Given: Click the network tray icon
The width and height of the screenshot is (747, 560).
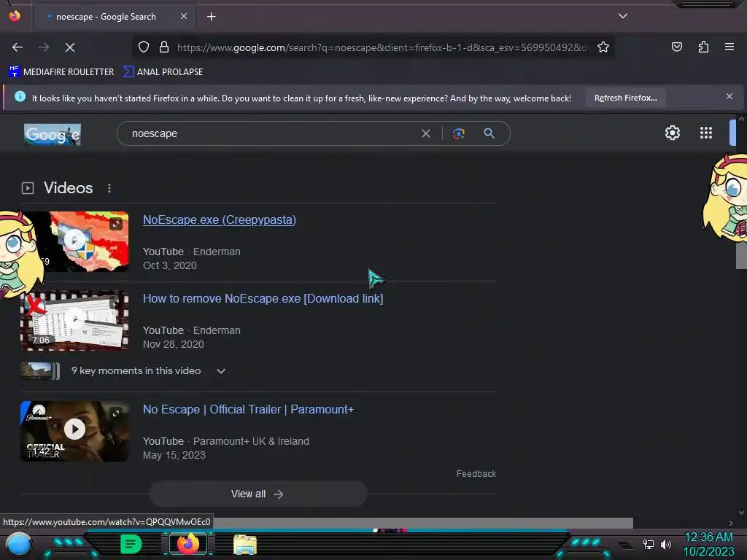Looking at the screenshot, I should coord(648,544).
